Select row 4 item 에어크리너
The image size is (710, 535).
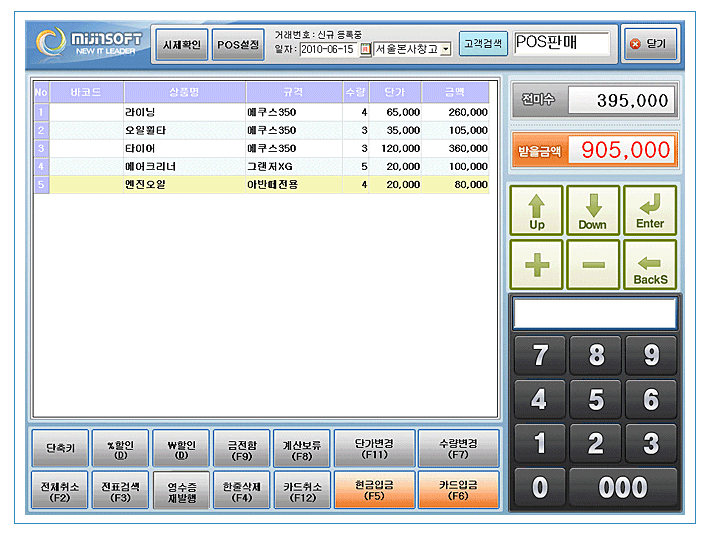pos(262,167)
